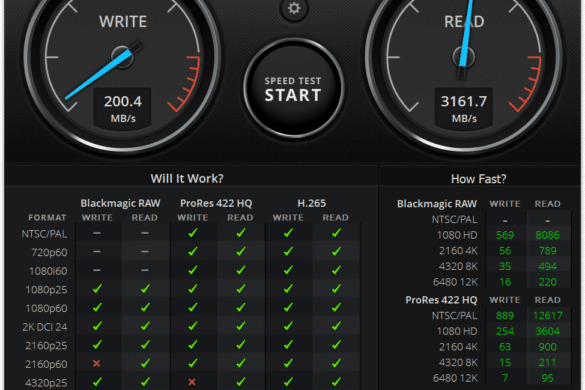This screenshot has height=390, width=585.
Task: Click the value 3604 in How Fast
Action: [547, 331]
